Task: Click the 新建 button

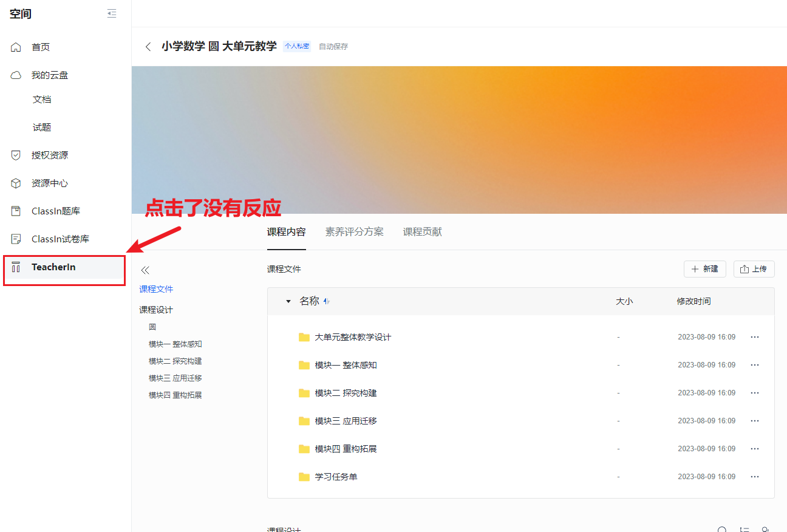Action: tap(705, 269)
